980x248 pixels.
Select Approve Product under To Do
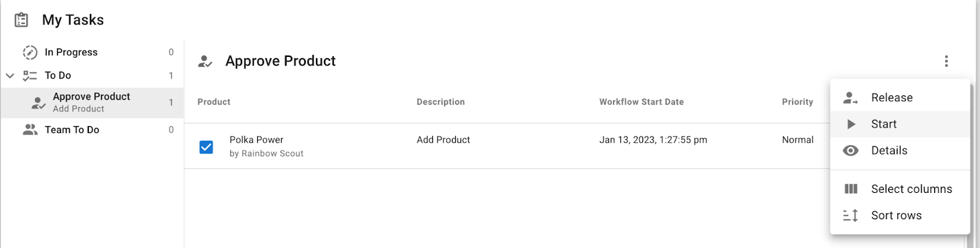92,102
